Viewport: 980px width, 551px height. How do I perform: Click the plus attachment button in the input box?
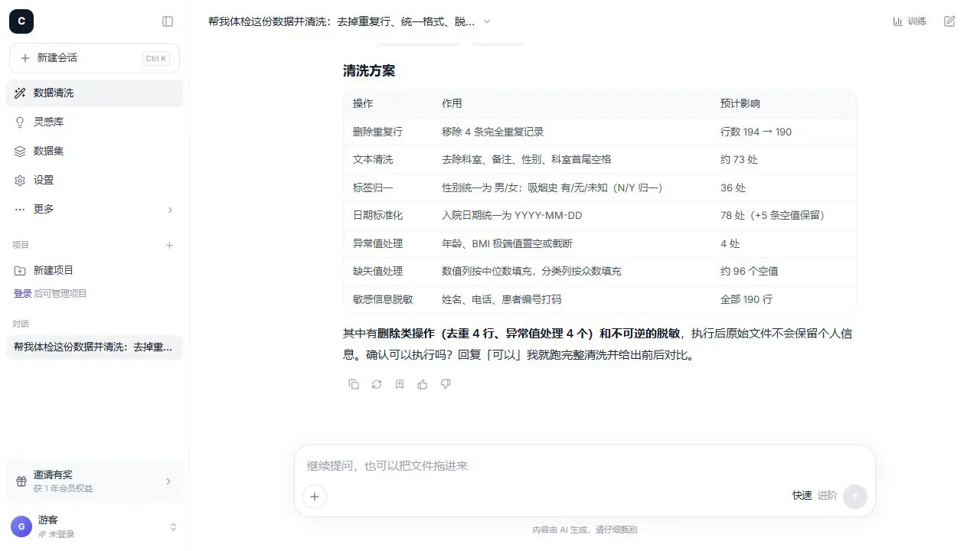[315, 497]
